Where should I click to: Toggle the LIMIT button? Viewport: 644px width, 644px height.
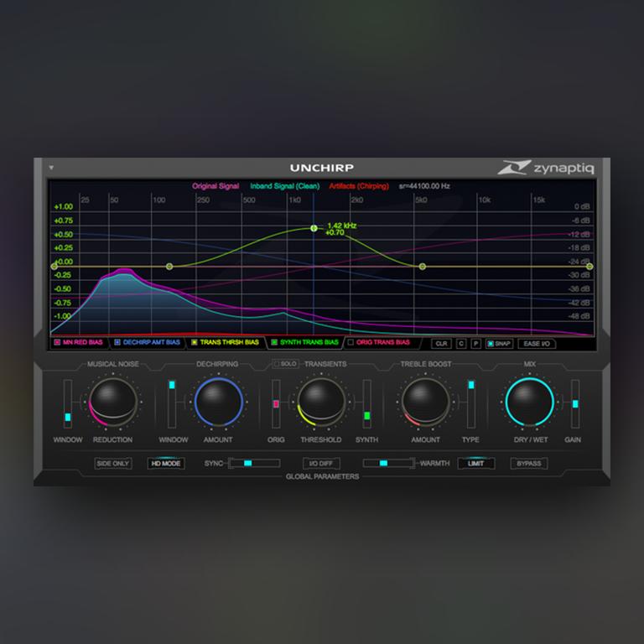476,464
